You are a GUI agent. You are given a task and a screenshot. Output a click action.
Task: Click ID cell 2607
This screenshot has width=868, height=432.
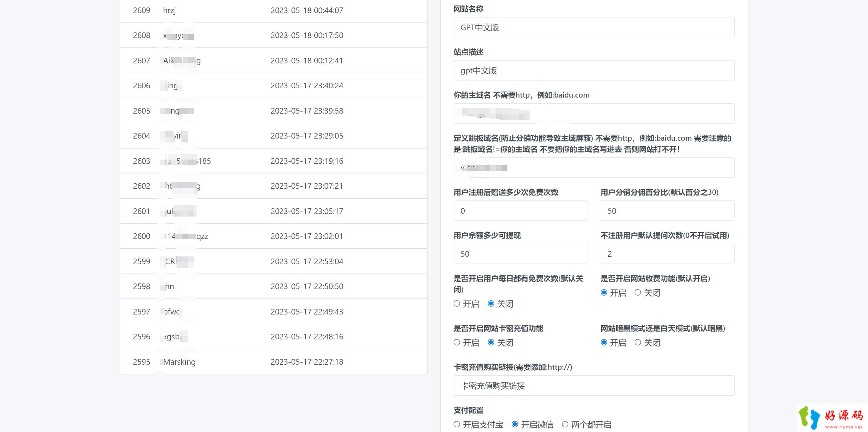[141, 61]
